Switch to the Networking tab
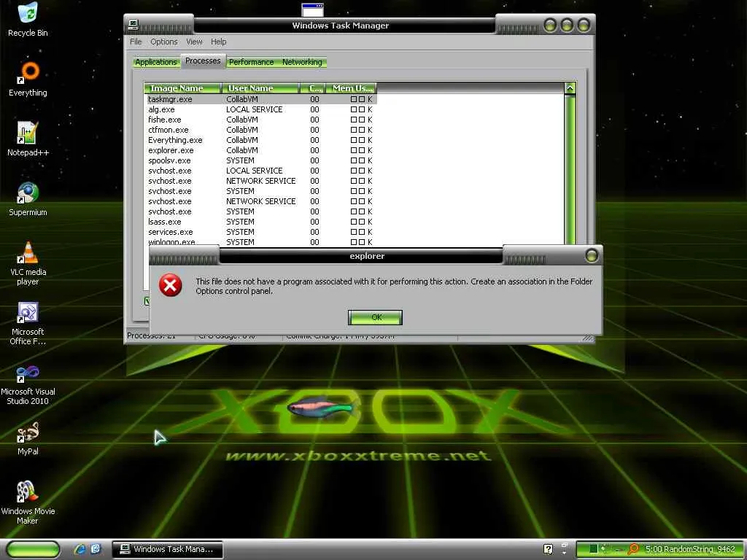747x560 pixels. pyautogui.click(x=302, y=62)
